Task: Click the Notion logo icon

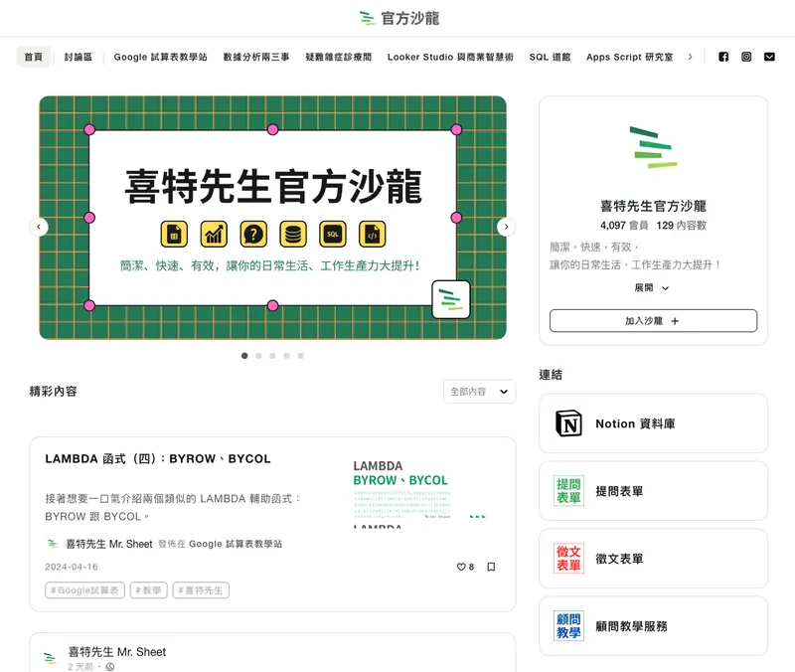Action: point(568,423)
